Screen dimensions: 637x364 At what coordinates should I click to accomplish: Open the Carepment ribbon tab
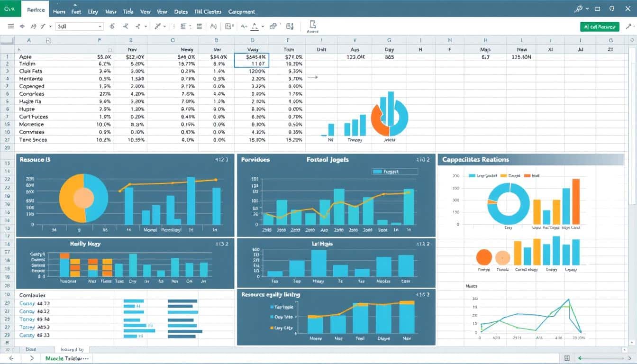coord(241,11)
